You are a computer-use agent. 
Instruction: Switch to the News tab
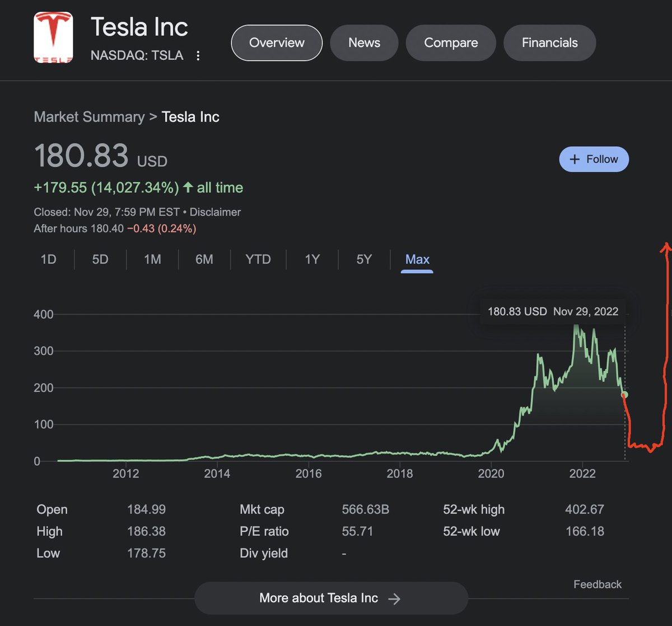tap(364, 43)
